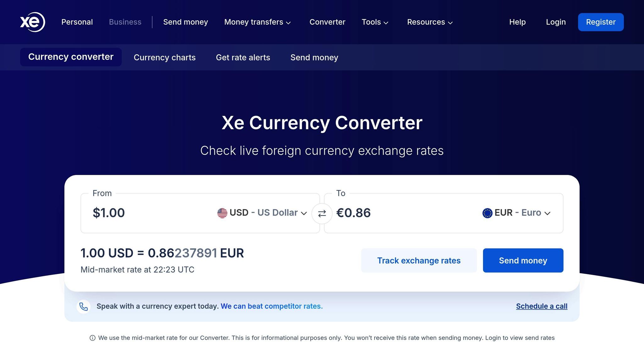This screenshot has width=644, height=362.
Task: Open the Get rate alerts tab
Action: pos(243,57)
